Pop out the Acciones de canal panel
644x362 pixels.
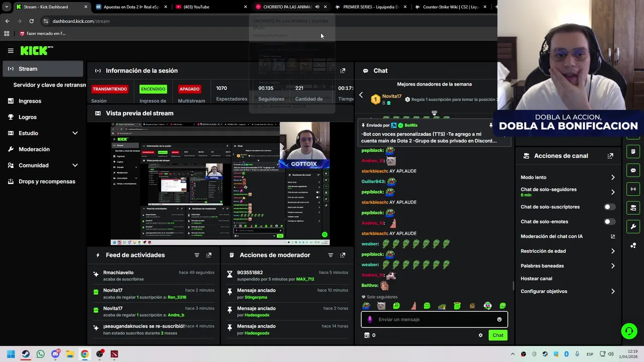(610, 156)
